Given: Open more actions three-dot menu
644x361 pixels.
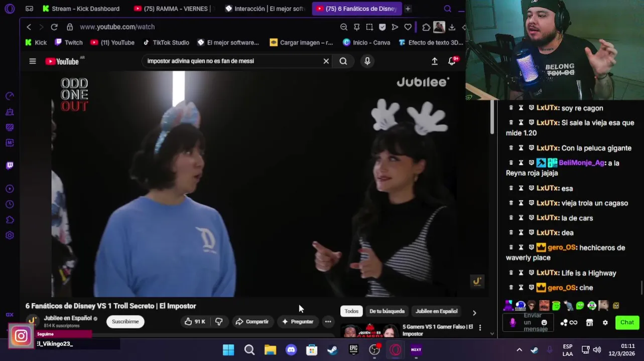Looking at the screenshot, I should [328, 321].
